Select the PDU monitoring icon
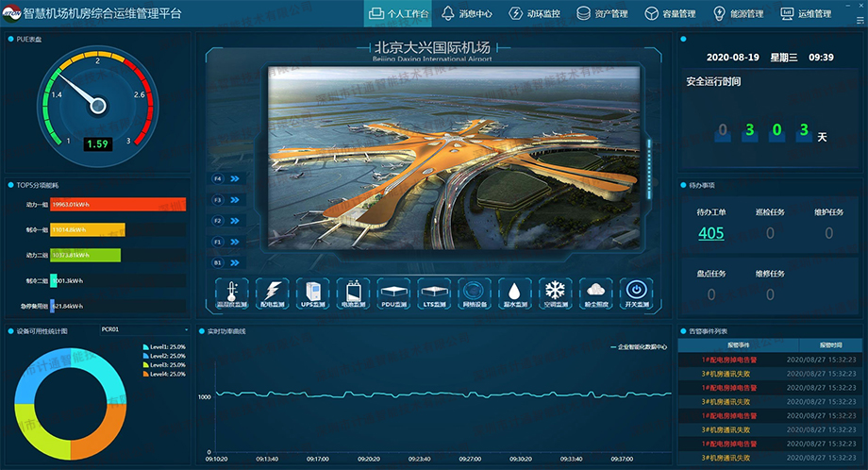The width and height of the screenshot is (868, 470). pos(394,293)
